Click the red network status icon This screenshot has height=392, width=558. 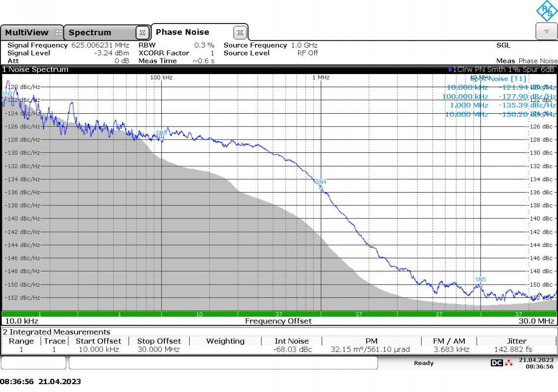click(x=509, y=363)
